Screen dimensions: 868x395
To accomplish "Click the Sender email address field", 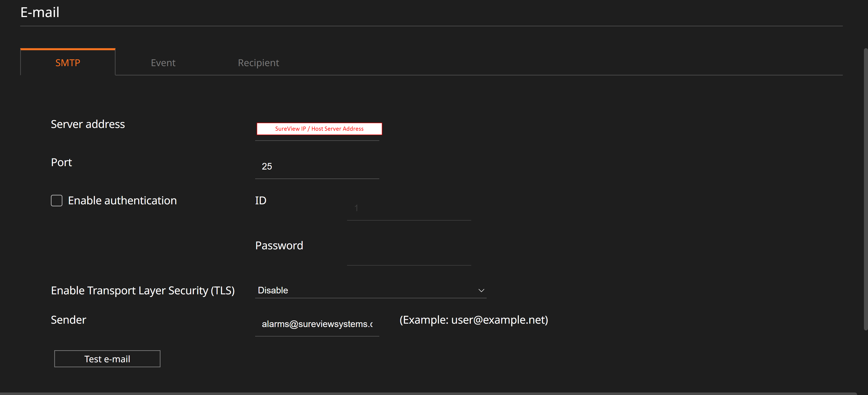I will [317, 324].
